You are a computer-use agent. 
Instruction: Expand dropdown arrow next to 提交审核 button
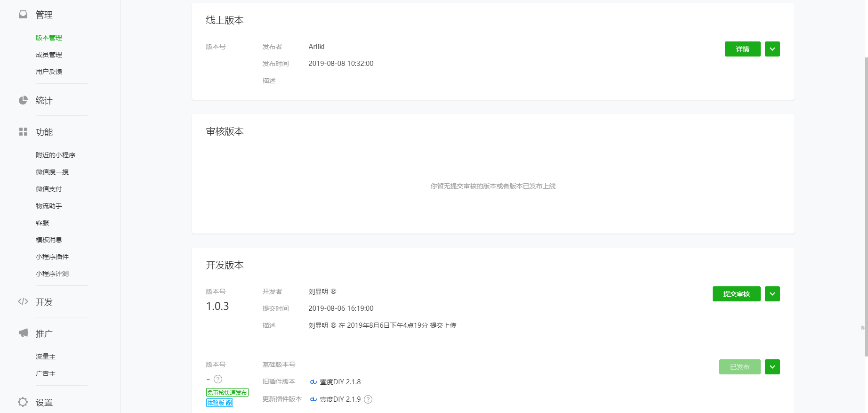pos(772,294)
